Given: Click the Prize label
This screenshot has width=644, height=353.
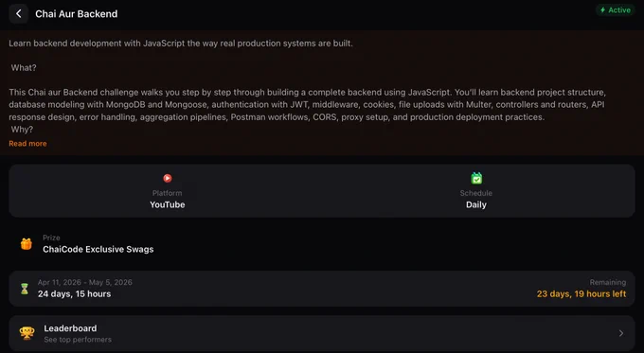Looking at the screenshot, I should pyautogui.click(x=51, y=238).
